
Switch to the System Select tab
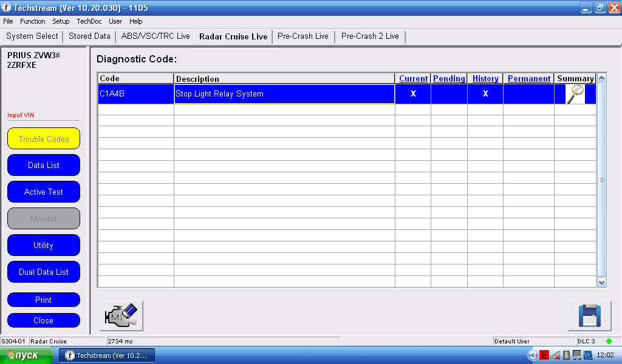coord(32,36)
